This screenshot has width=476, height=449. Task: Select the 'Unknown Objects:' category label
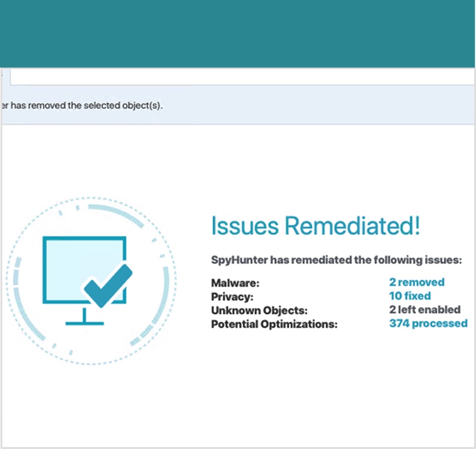260,310
